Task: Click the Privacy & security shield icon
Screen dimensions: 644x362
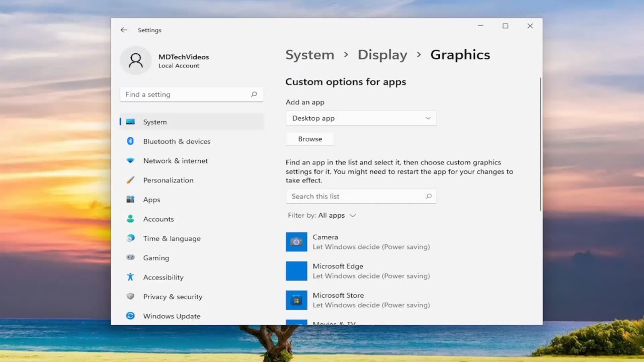Action: coord(130,297)
